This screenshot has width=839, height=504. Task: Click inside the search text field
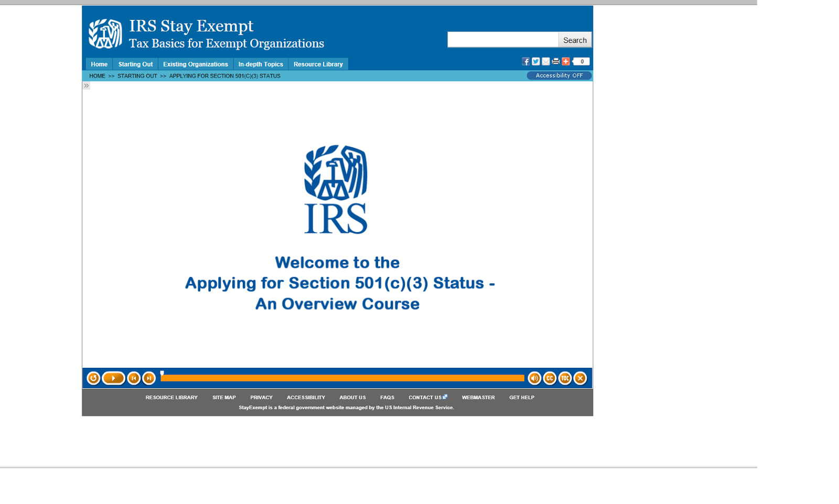coord(503,40)
